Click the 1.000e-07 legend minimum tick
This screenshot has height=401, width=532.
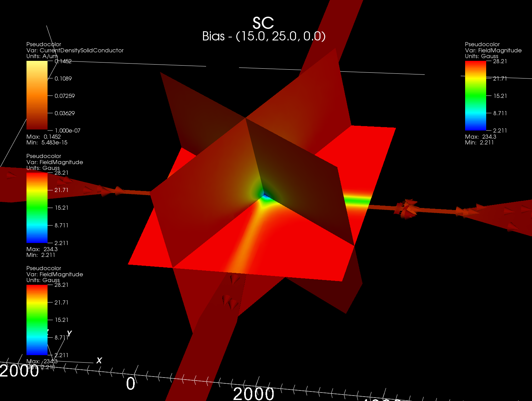[x=67, y=130]
